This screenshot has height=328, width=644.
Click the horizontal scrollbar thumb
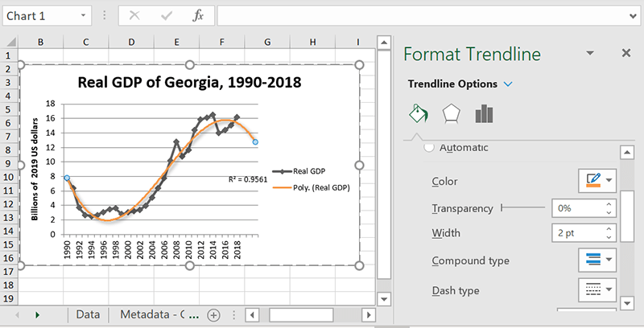click(x=301, y=315)
